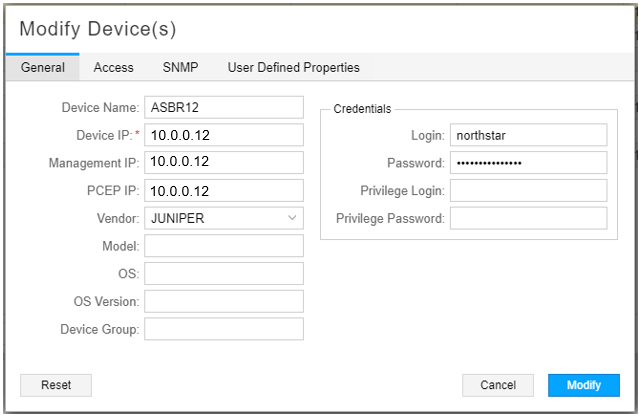The width and height of the screenshot is (640, 417).
Task: Open the Vendor dropdown arrow
Action: pyautogui.click(x=292, y=218)
